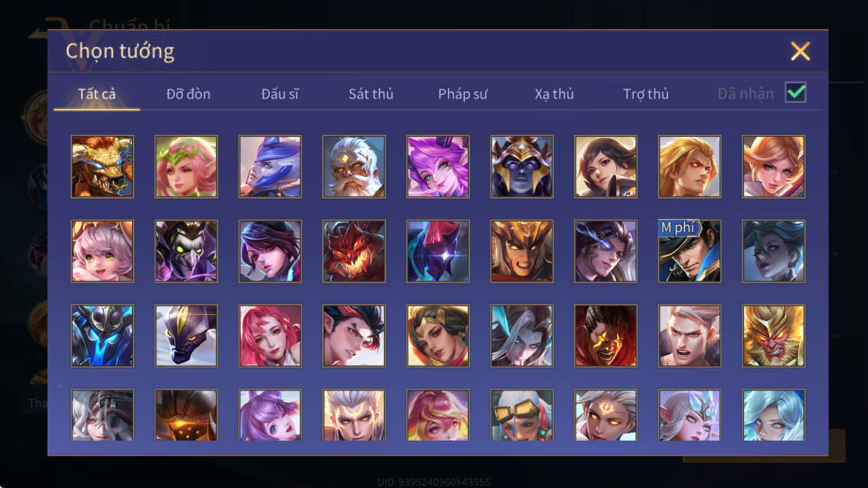Choose the goggles-wearing hero in bottom row
Screen dimensions: 868x488
[521, 415]
